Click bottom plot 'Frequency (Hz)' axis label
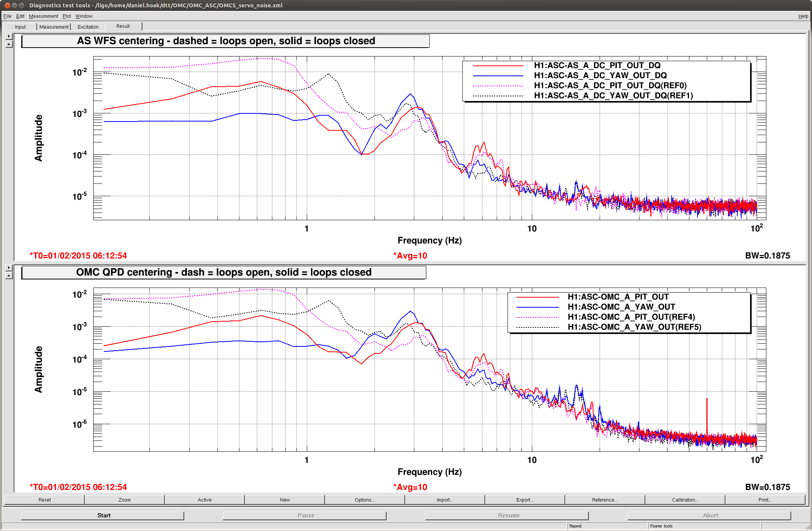The height and width of the screenshot is (531, 812). [x=430, y=472]
